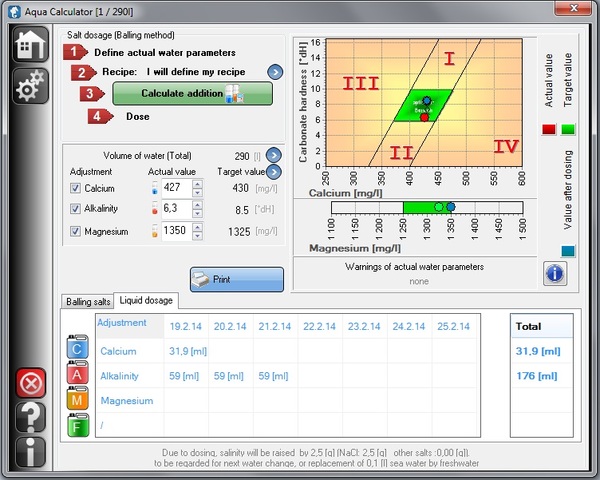Toggle the Alkalinity adjustment checkbox
Viewport: 600px width, 480px height.
pyautogui.click(x=75, y=208)
